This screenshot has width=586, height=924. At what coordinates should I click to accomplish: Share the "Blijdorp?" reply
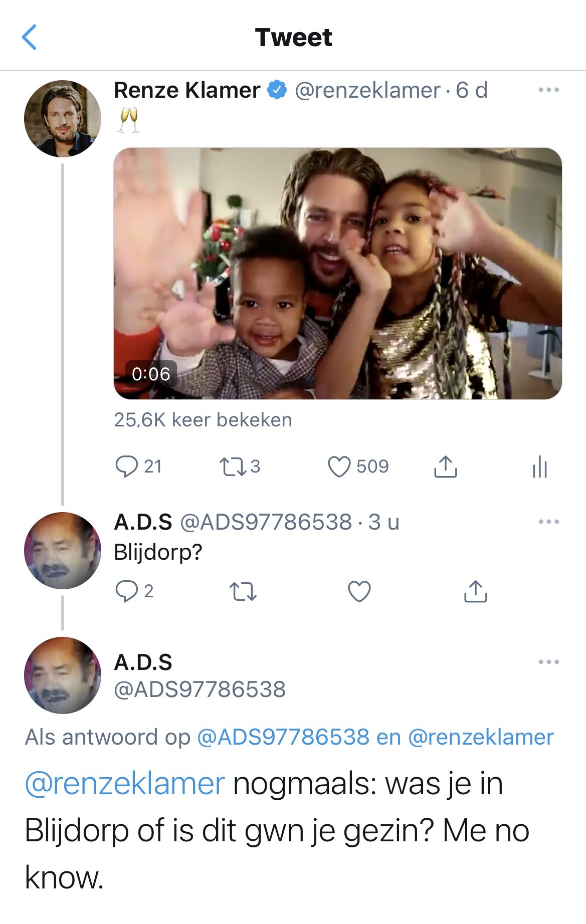[x=475, y=591]
